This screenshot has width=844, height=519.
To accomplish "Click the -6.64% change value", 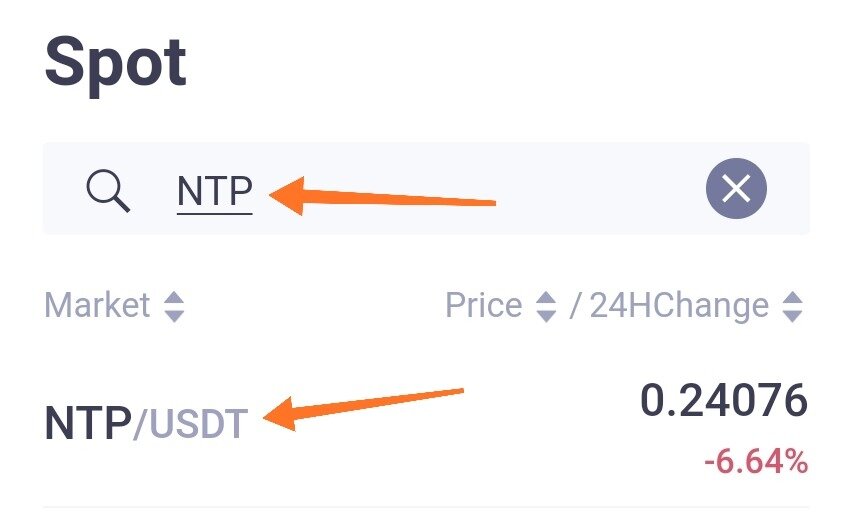I will pos(756,461).
